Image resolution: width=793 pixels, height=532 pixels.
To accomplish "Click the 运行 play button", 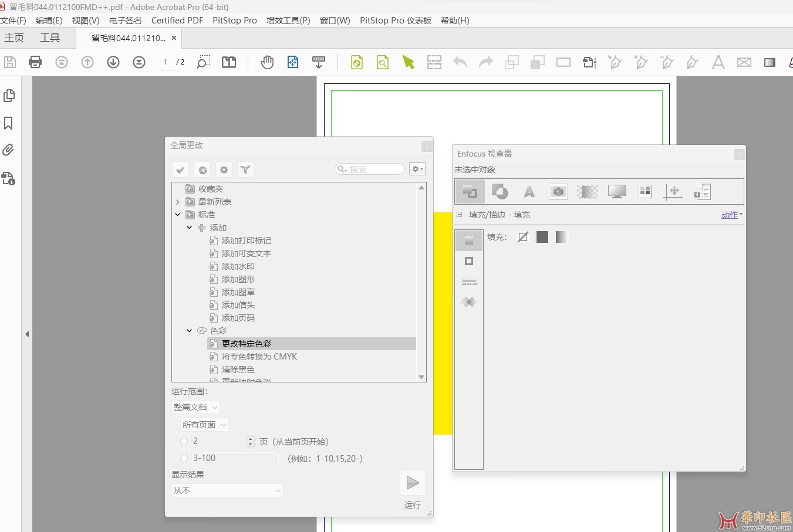I will tap(413, 483).
